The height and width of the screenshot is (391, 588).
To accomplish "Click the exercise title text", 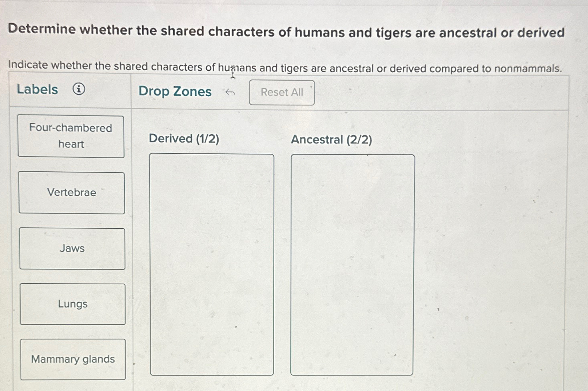I will (286, 32).
